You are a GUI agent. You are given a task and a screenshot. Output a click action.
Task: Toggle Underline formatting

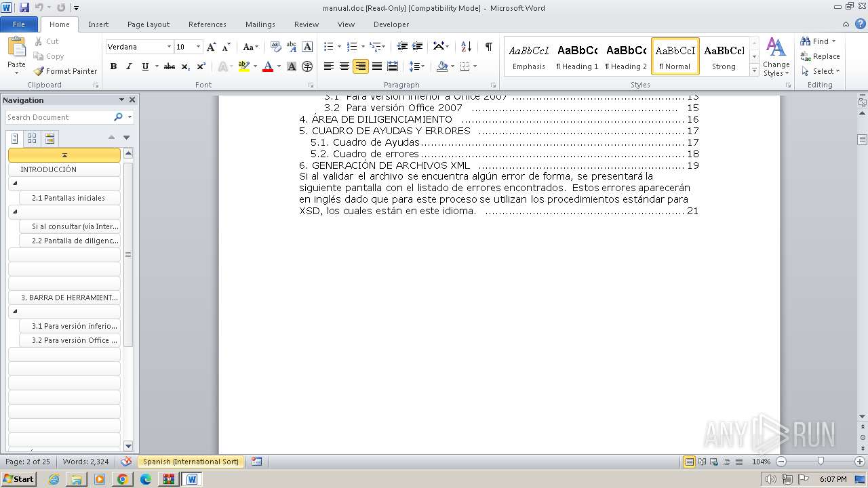point(145,66)
